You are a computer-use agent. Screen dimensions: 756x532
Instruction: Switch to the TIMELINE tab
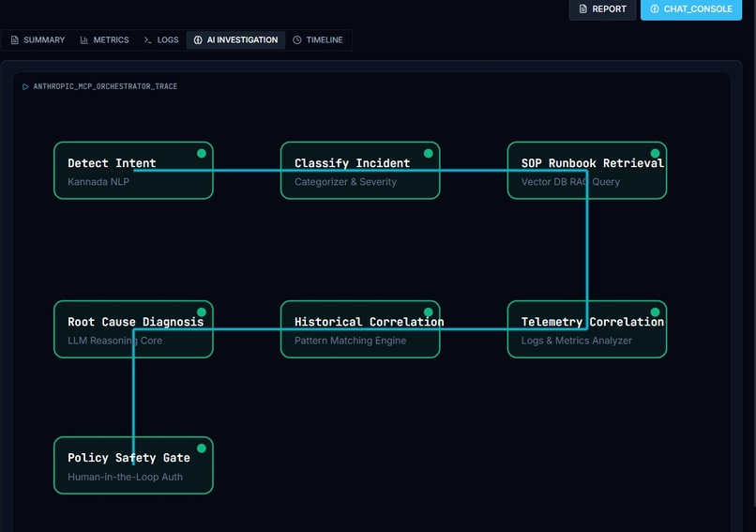click(318, 40)
